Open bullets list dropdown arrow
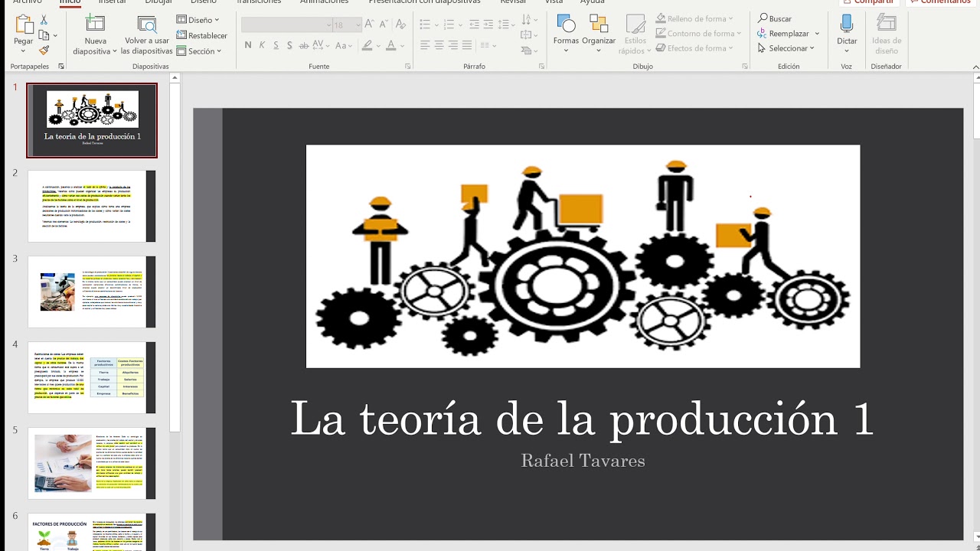 click(436, 25)
